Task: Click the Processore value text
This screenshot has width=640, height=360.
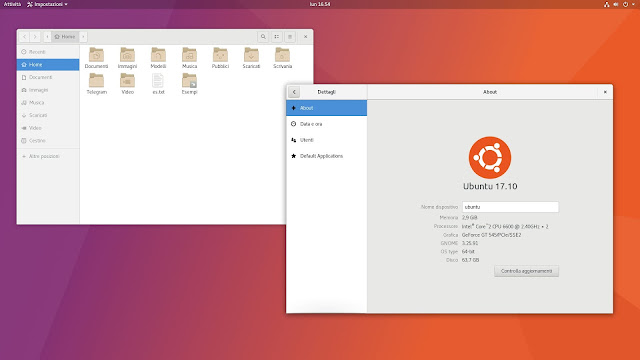Action: tap(505, 226)
